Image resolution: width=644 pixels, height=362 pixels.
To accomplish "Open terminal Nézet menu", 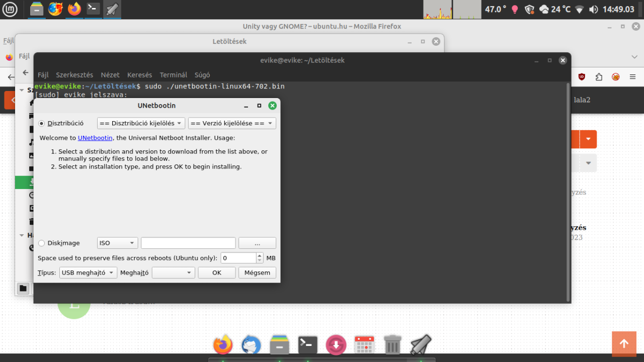I will [x=110, y=75].
